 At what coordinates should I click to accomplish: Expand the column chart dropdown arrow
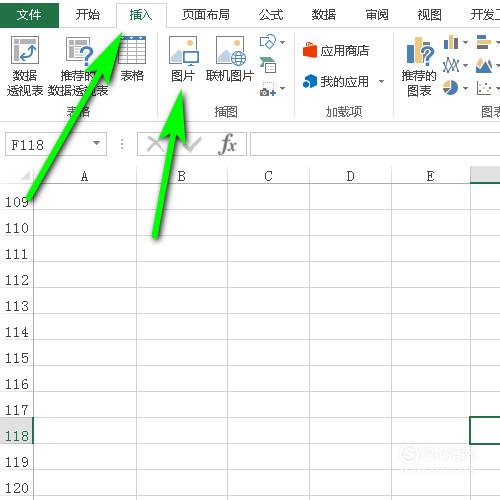coord(465,42)
